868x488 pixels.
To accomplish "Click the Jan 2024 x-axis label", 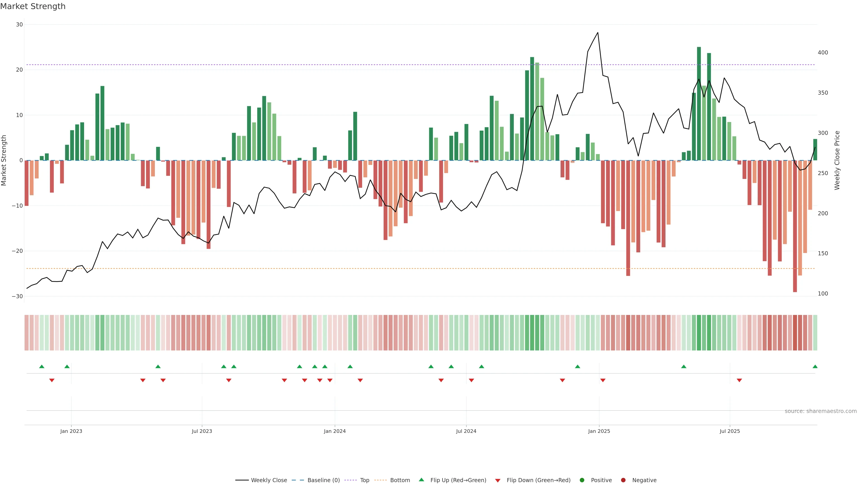I will click(x=335, y=431).
